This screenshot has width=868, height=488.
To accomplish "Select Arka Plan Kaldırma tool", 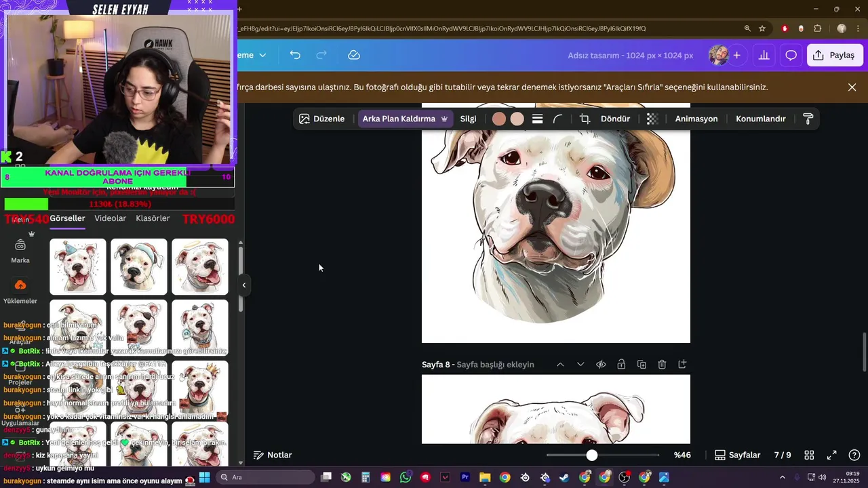I will [x=405, y=119].
